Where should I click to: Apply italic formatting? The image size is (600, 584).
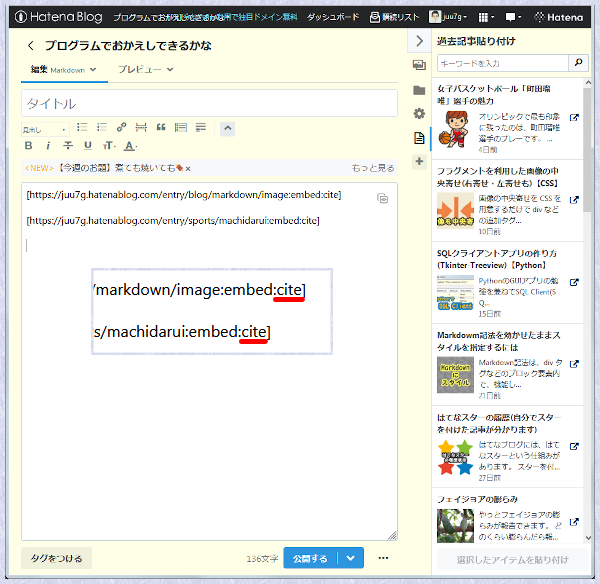[x=48, y=145]
